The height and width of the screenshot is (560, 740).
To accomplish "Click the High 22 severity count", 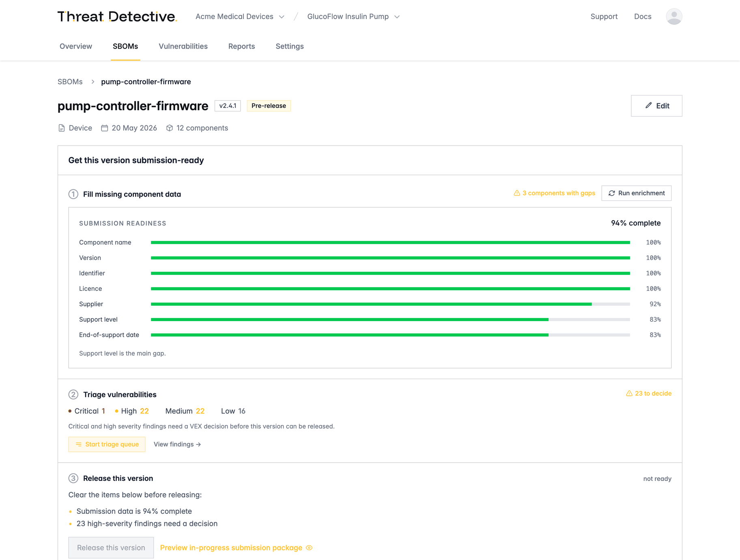I will (x=132, y=411).
